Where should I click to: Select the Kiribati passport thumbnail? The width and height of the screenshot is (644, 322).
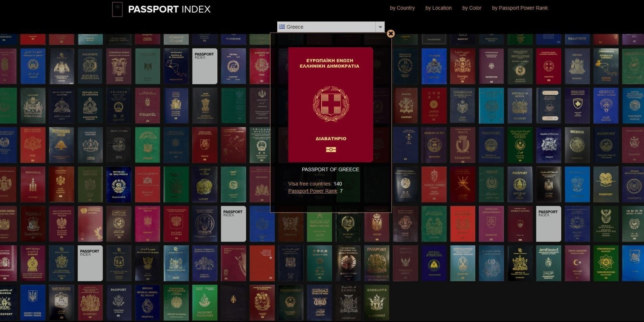[548, 106]
